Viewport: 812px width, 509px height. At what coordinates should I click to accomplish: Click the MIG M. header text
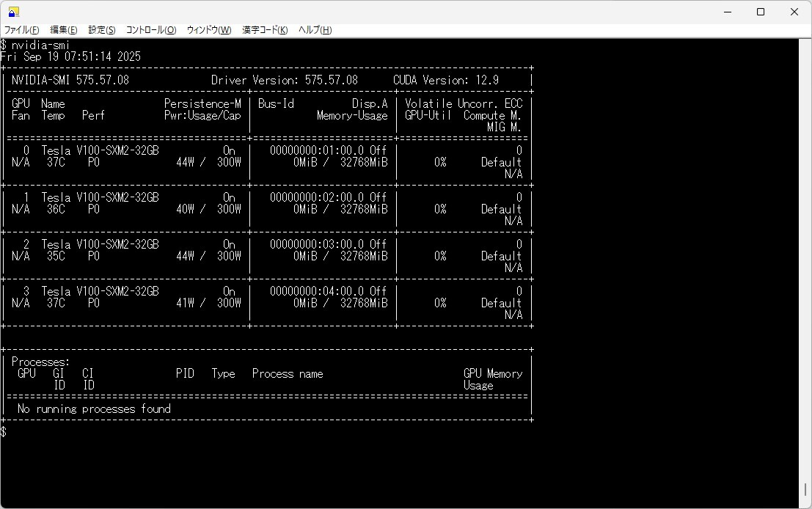point(504,128)
